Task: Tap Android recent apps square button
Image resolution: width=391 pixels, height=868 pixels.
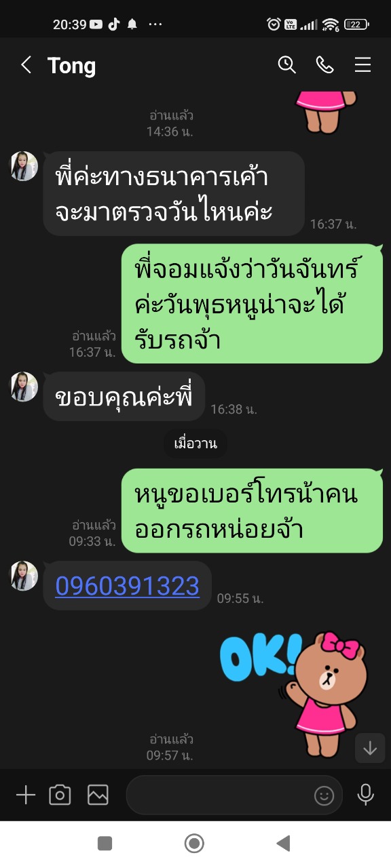Action: [105, 843]
